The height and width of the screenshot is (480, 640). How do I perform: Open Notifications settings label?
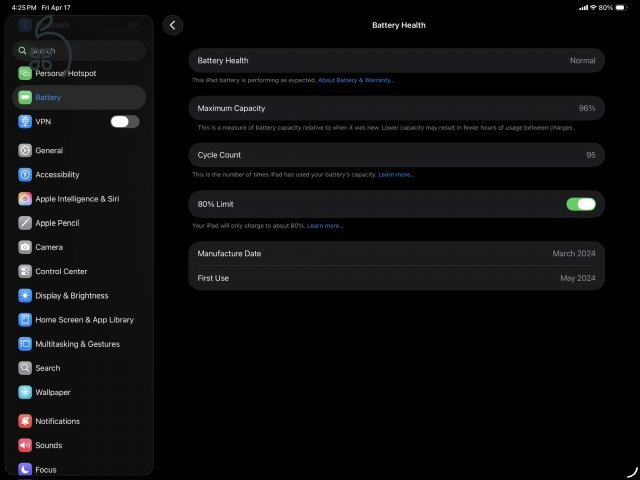point(58,421)
